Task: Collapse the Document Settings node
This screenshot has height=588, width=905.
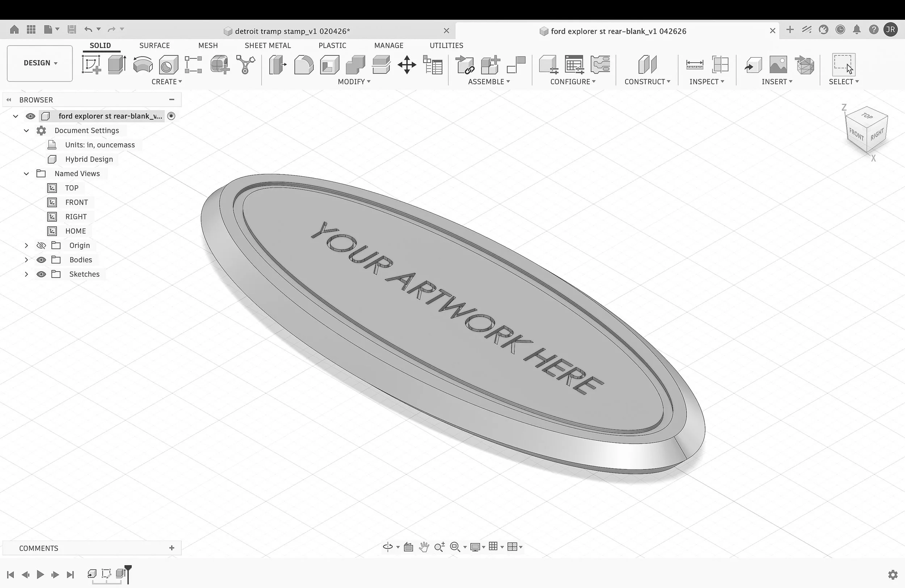Action: click(x=26, y=130)
